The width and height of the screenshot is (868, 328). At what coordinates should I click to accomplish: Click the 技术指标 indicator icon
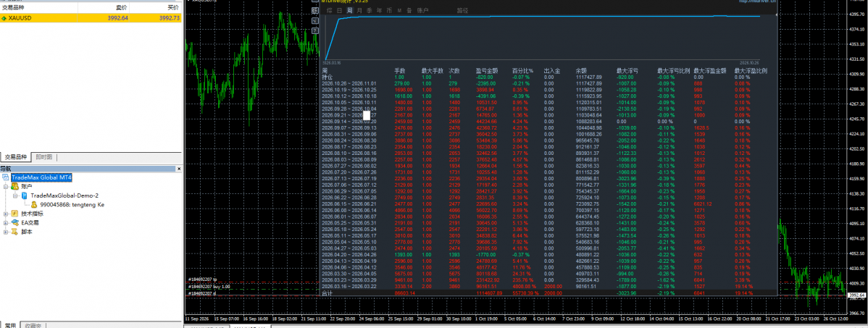tap(14, 214)
